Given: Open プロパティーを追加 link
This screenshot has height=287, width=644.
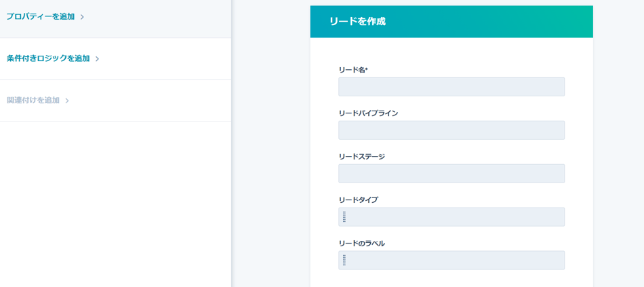Looking at the screenshot, I should tap(41, 17).
